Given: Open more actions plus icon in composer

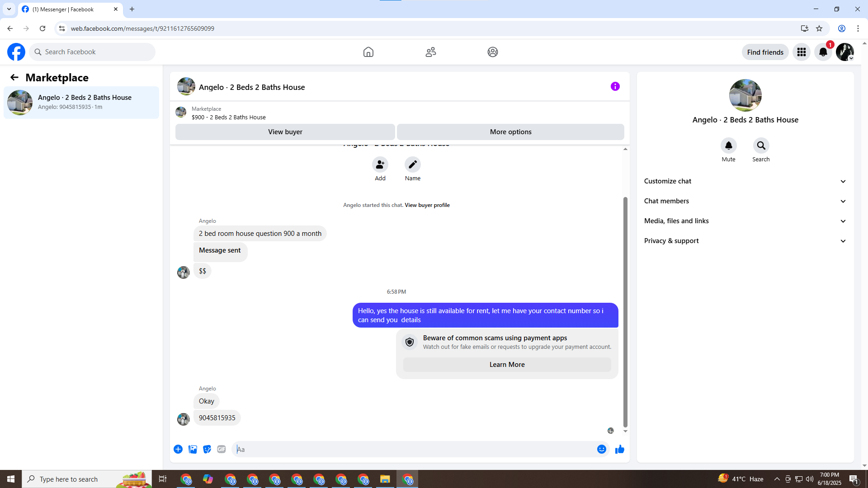Looking at the screenshot, I should (178, 449).
